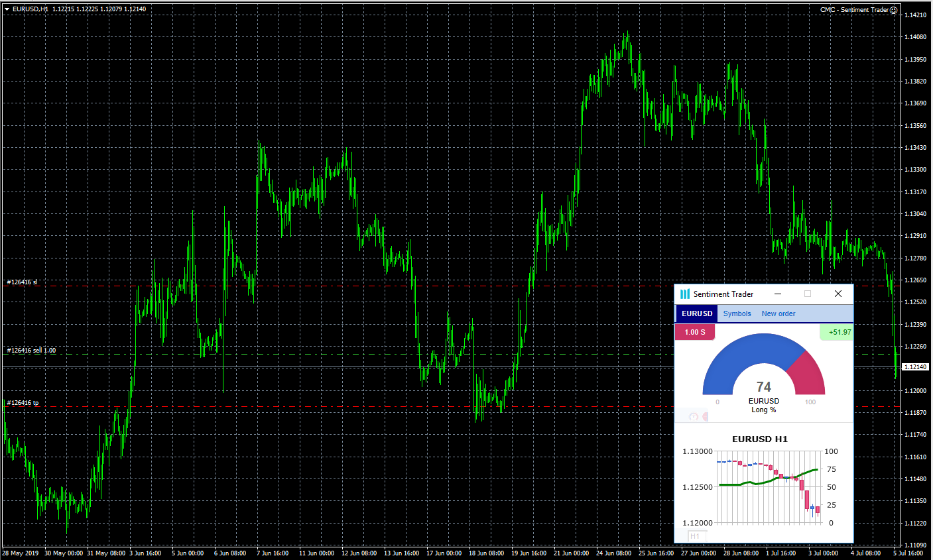This screenshot has height=560, width=933.
Task: Open the New order tab
Action: coord(778,313)
